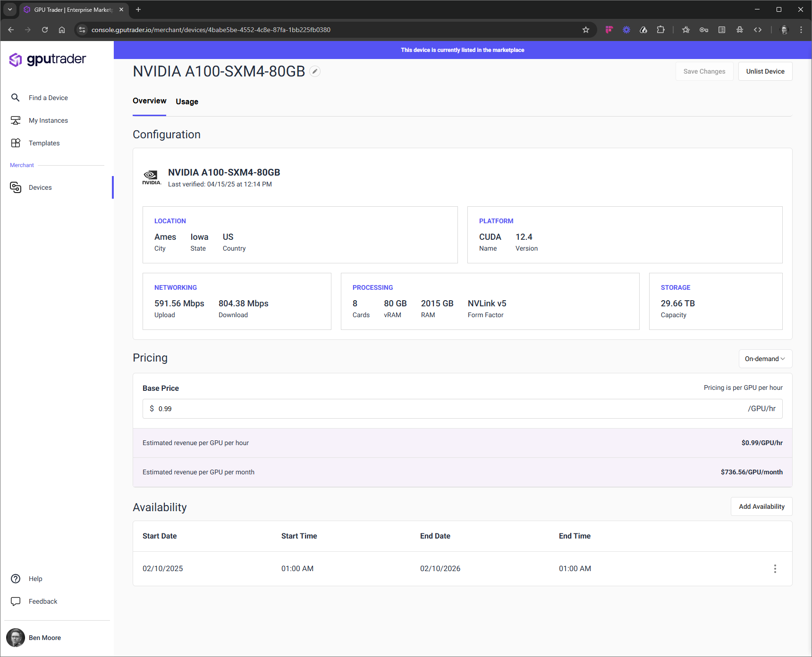Screen dimensions: 812x657
Task: Select Devices under Merchant section
Action: tap(40, 187)
